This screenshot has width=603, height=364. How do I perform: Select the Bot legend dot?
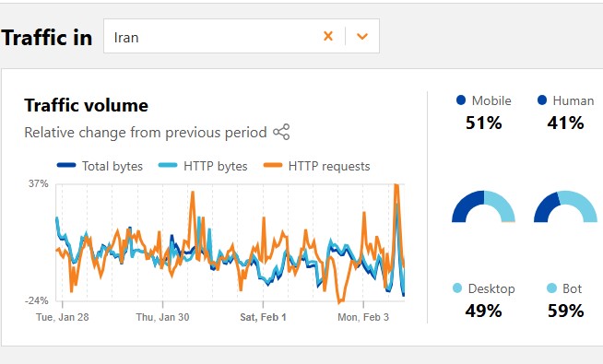[551, 288]
